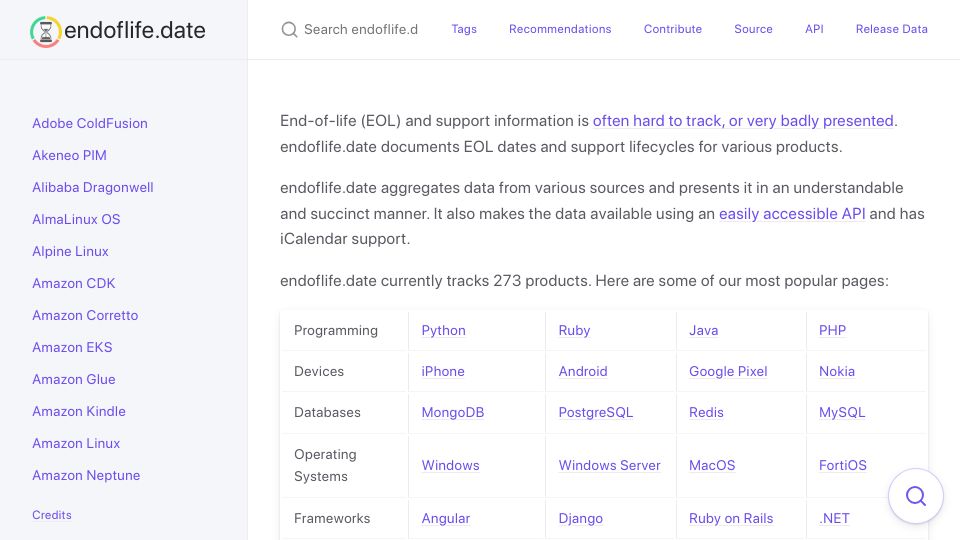The height and width of the screenshot is (540, 960).
Task: Click the Frameworks row label
Action: 332,518
